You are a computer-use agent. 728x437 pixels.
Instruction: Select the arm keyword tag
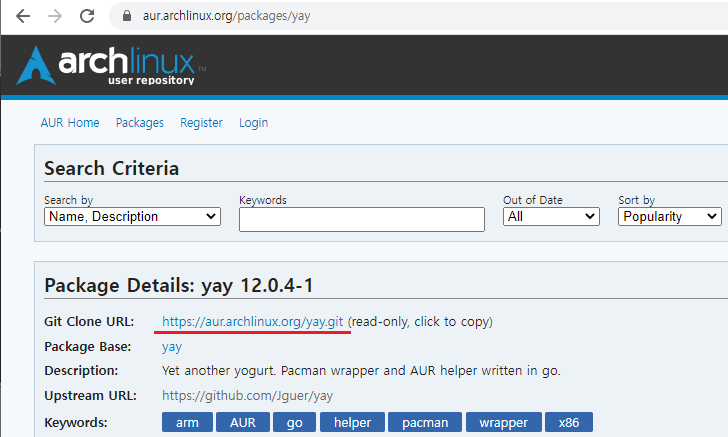point(187,422)
